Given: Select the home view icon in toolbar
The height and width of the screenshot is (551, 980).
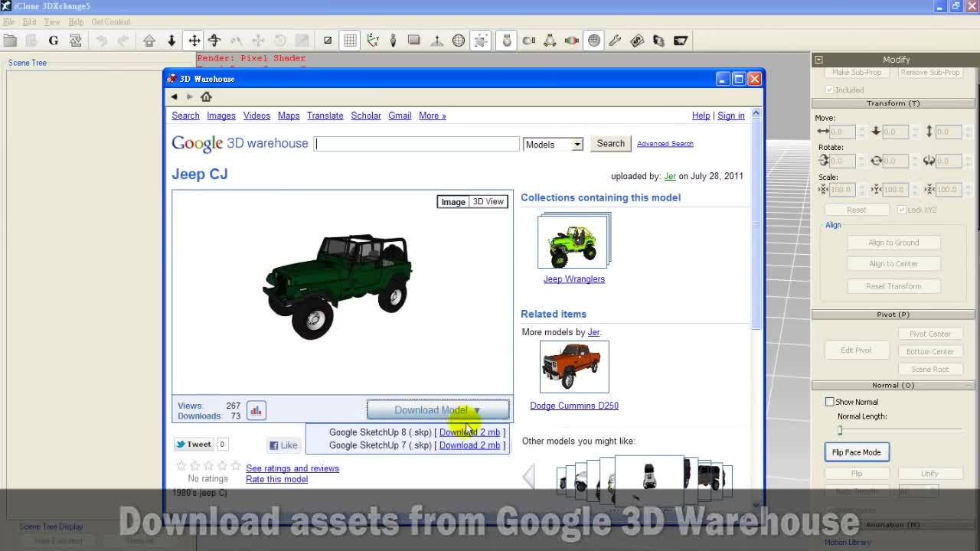Looking at the screenshot, I should pyautogui.click(x=149, y=41).
